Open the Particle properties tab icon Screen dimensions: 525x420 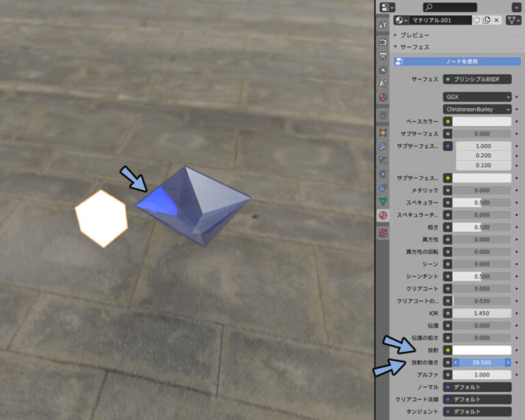pyautogui.click(x=383, y=160)
